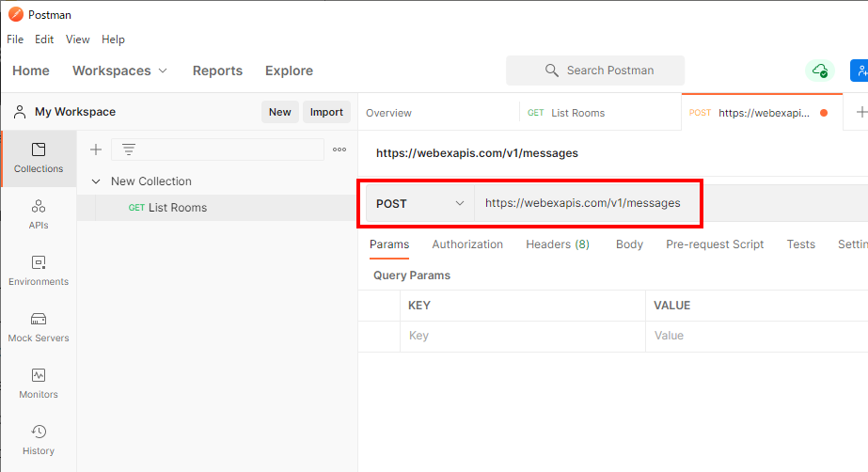This screenshot has height=472, width=868.
Task: Open the Monitors sidebar panel
Action: click(x=39, y=384)
